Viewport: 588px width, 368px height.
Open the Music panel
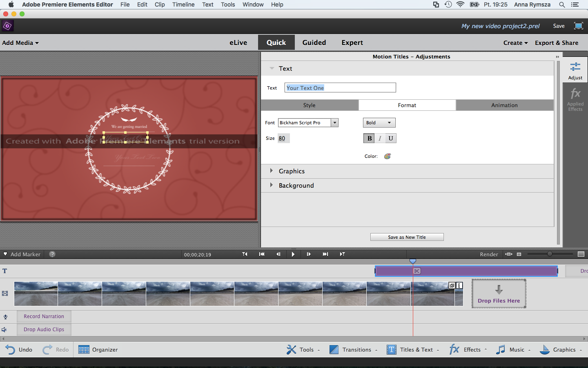[513, 350]
